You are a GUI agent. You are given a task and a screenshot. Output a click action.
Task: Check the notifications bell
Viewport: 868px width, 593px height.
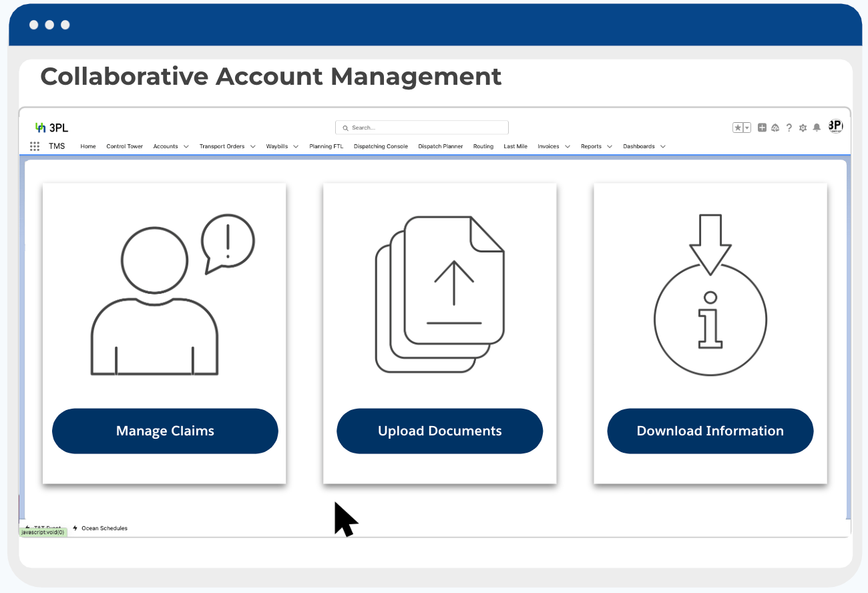[x=817, y=128]
